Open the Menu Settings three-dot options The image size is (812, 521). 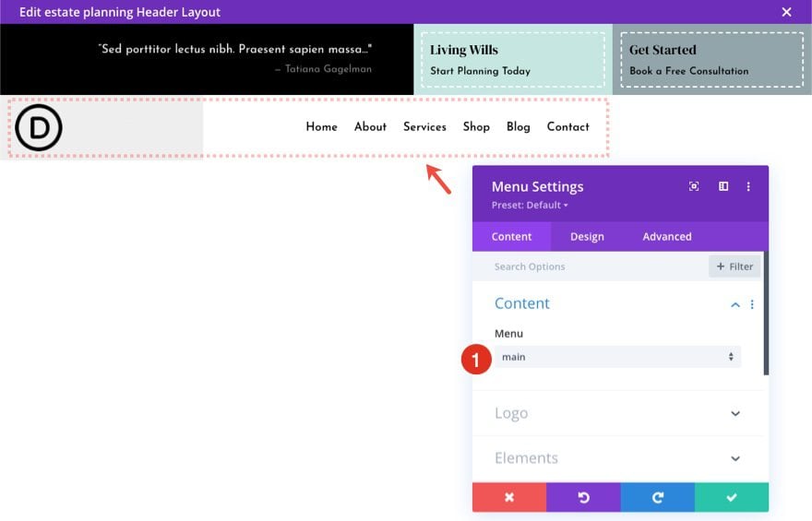point(748,186)
